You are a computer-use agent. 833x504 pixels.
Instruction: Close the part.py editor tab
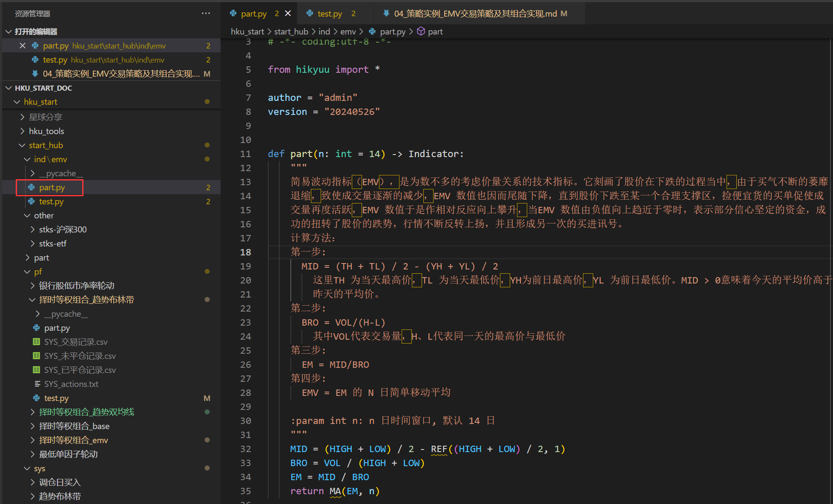tap(288, 13)
